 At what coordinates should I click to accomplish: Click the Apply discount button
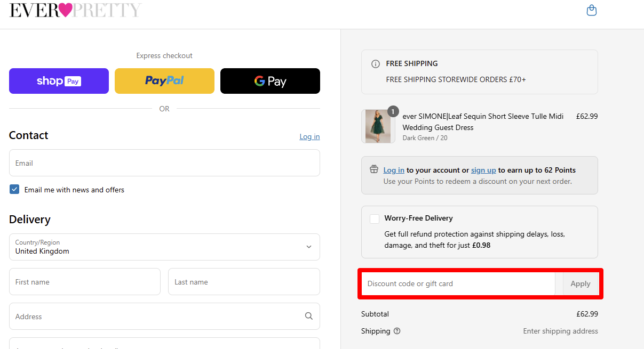coord(580,284)
